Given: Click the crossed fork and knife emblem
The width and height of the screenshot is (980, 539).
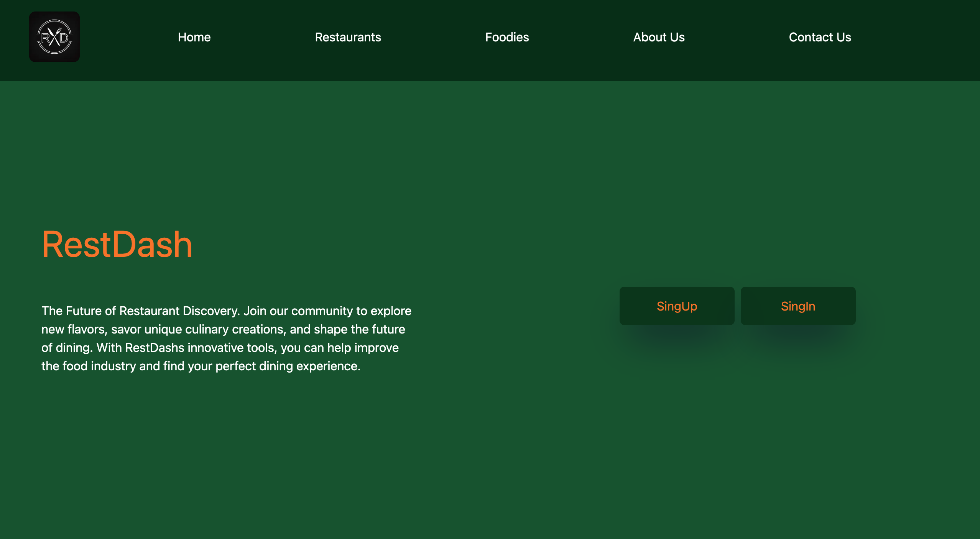Looking at the screenshot, I should pos(54,36).
